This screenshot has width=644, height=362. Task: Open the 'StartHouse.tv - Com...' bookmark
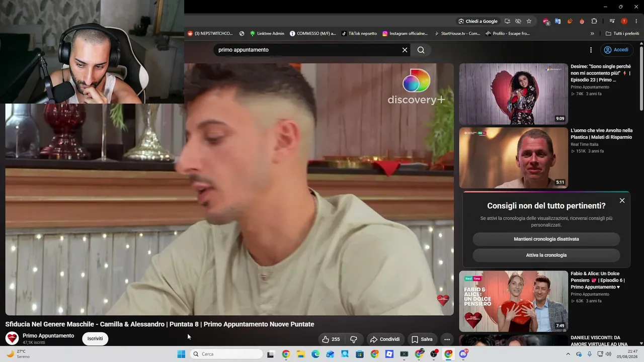click(457, 34)
